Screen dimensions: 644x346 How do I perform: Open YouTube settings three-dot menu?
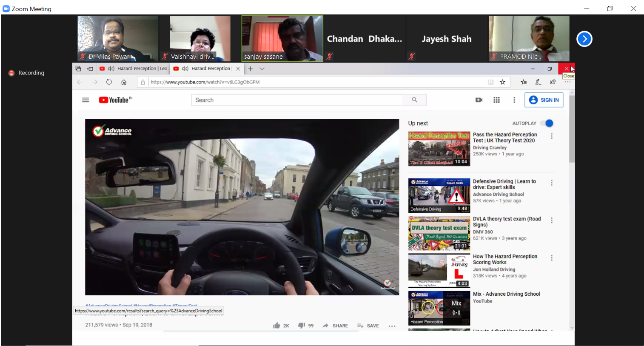coord(514,100)
